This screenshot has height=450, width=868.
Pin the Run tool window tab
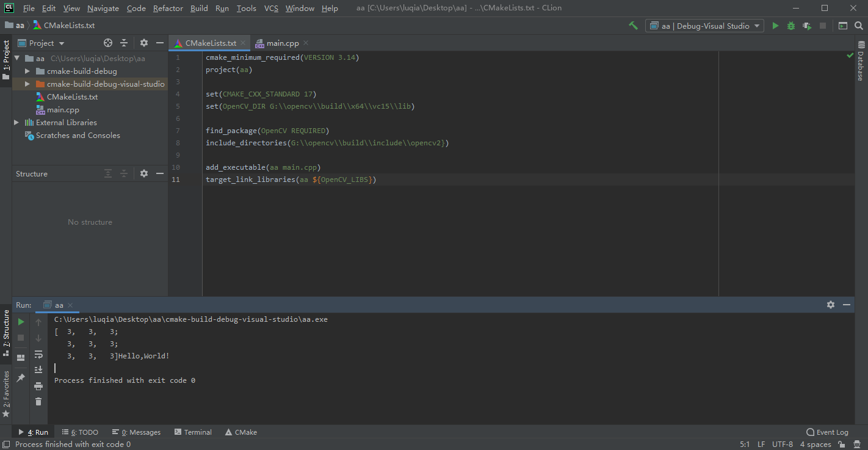(20, 378)
